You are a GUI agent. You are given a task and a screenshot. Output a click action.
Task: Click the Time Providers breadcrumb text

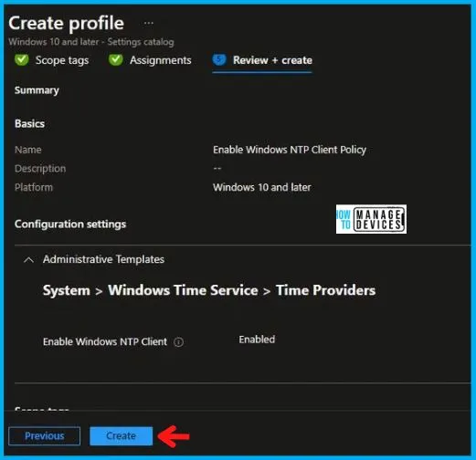coord(325,290)
